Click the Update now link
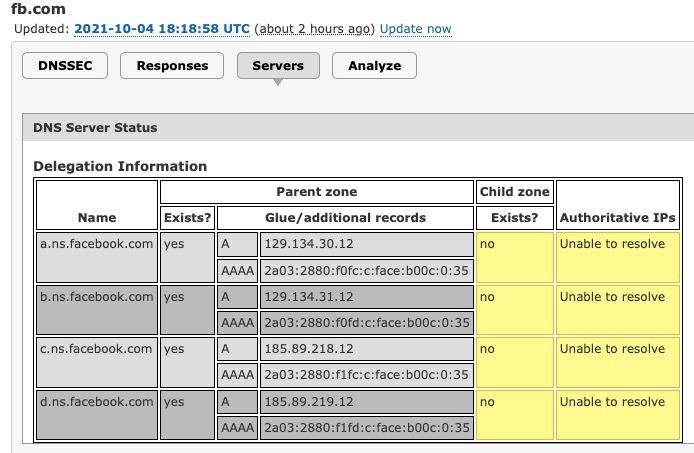 (x=416, y=29)
